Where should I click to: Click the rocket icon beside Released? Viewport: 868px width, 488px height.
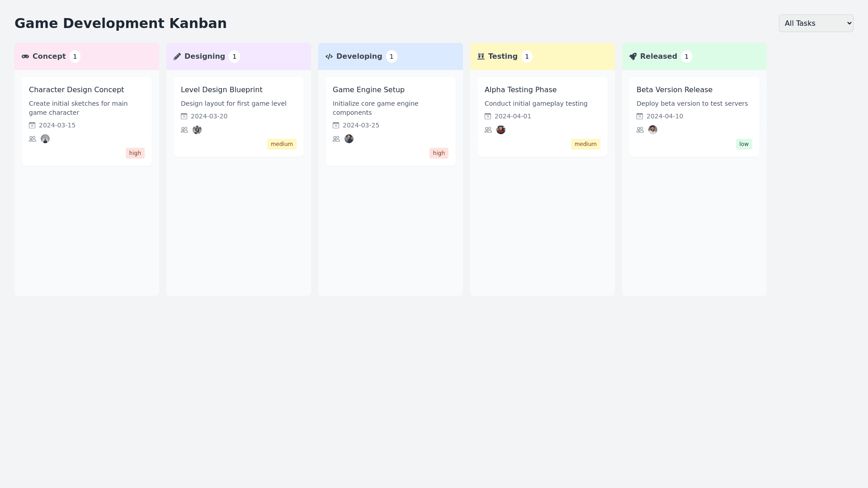633,56
